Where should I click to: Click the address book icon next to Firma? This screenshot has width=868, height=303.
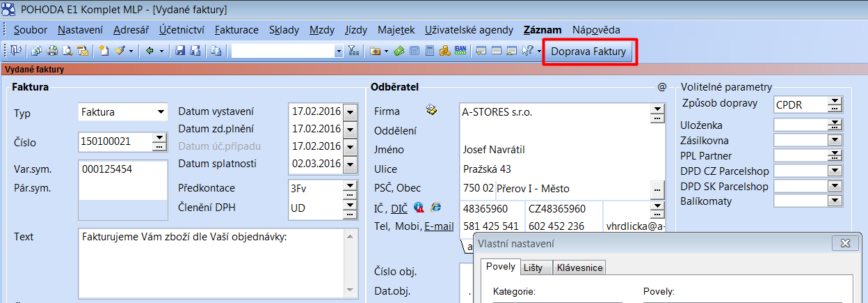[x=431, y=111]
